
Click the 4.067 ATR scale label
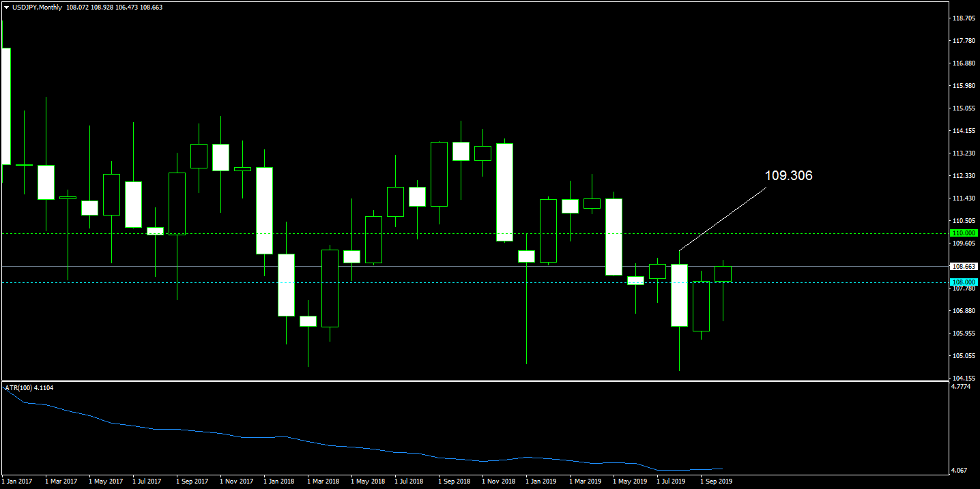coord(960,471)
